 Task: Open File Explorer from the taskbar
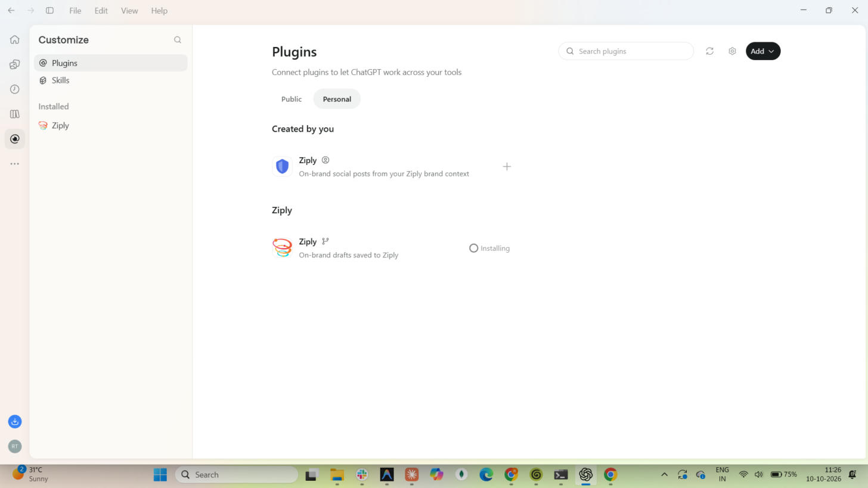coord(337,475)
